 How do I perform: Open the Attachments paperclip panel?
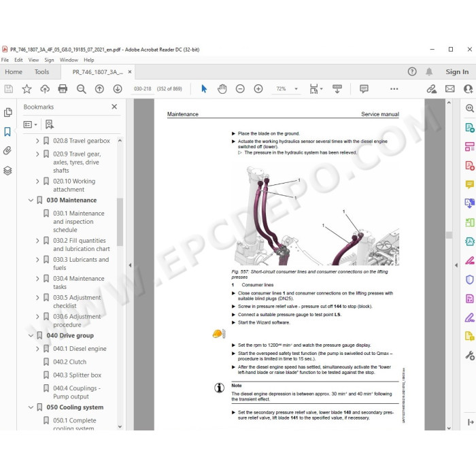(7, 150)
